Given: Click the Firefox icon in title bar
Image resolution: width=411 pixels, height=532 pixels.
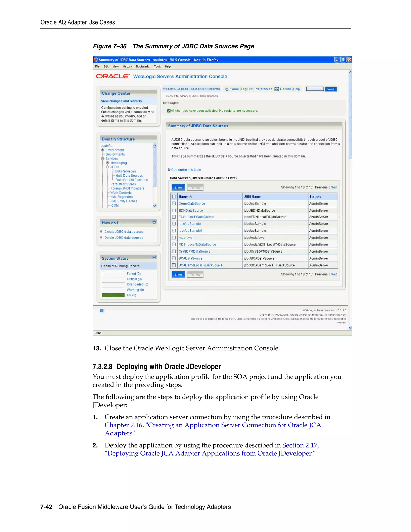Looking at the screenshot, I should click(96, 60).
